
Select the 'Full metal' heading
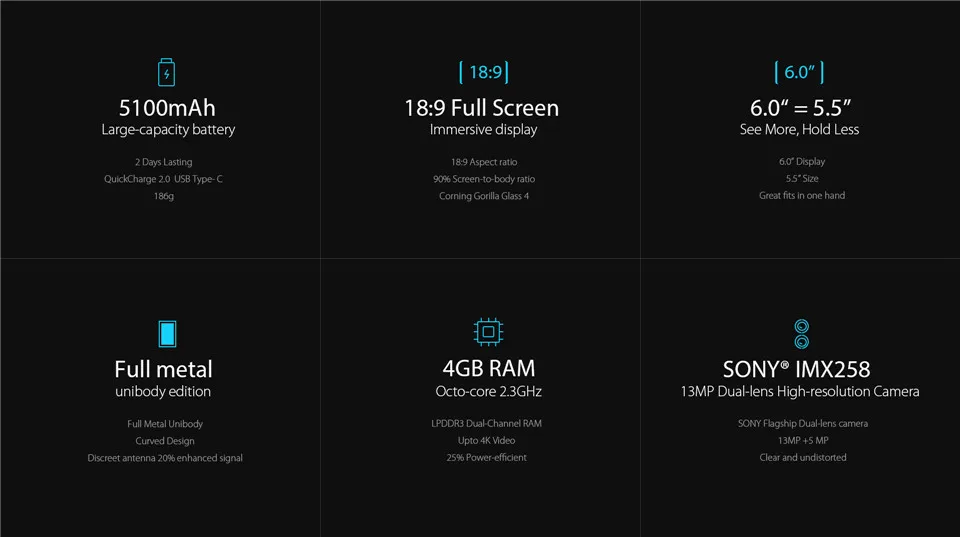[x=163, y=369]
